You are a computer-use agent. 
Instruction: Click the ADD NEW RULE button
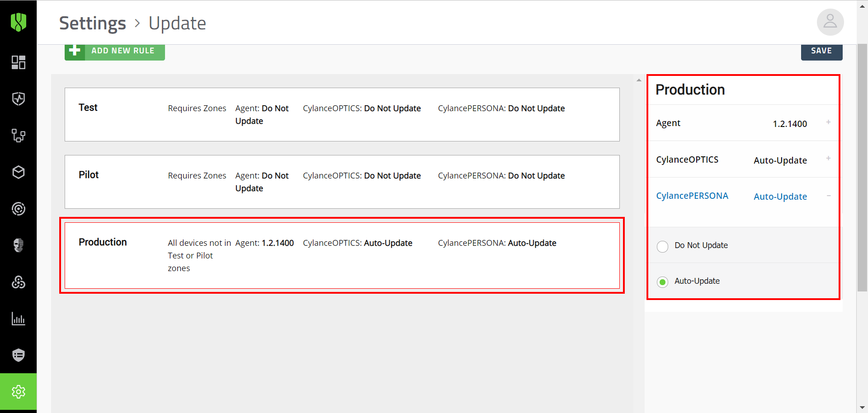[x=115, y=51]
